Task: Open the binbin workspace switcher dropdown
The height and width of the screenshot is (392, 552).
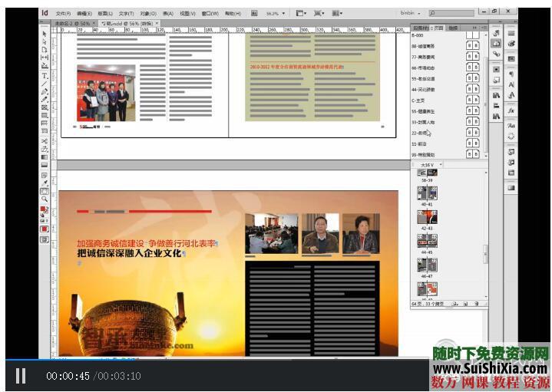Action: [411, 13]
